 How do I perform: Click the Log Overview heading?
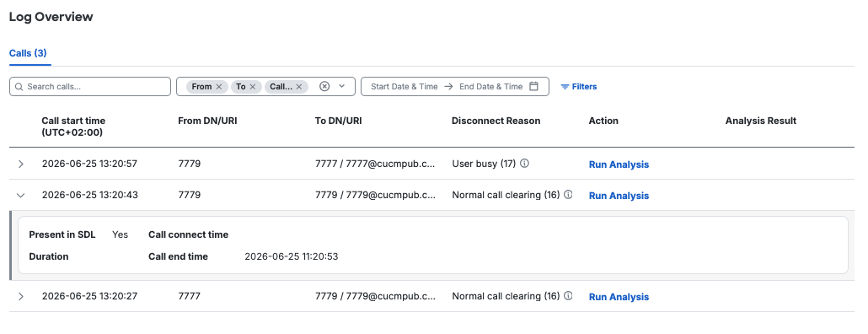[51, 17]
